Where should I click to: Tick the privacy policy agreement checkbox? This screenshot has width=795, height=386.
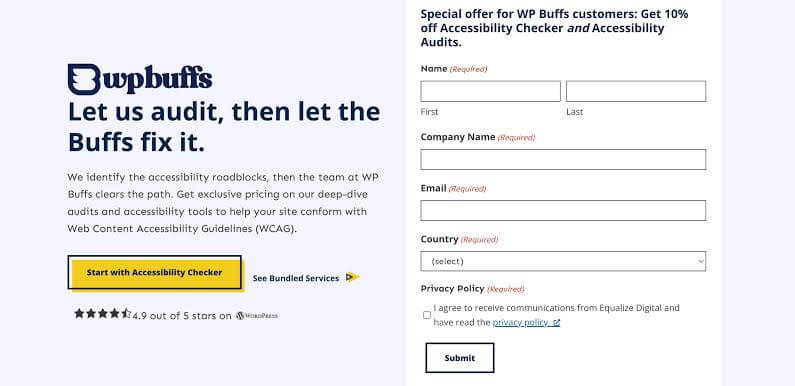coord(427,315)
